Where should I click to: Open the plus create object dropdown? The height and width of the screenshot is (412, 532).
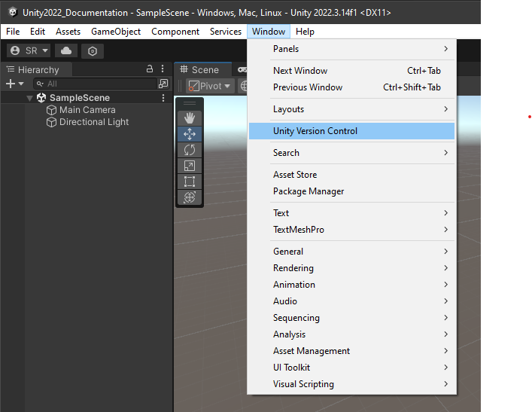[x=14, y=84]
